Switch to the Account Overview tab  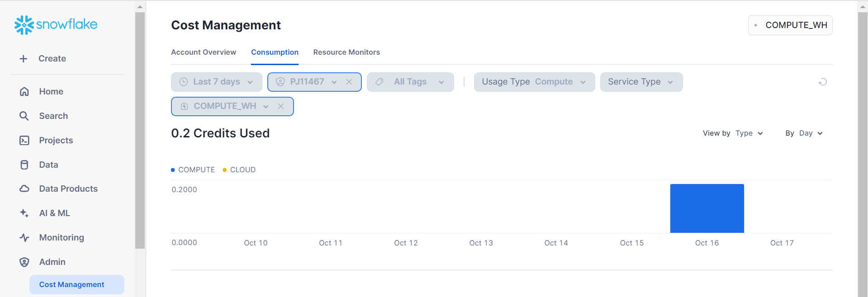coord(204,52)
